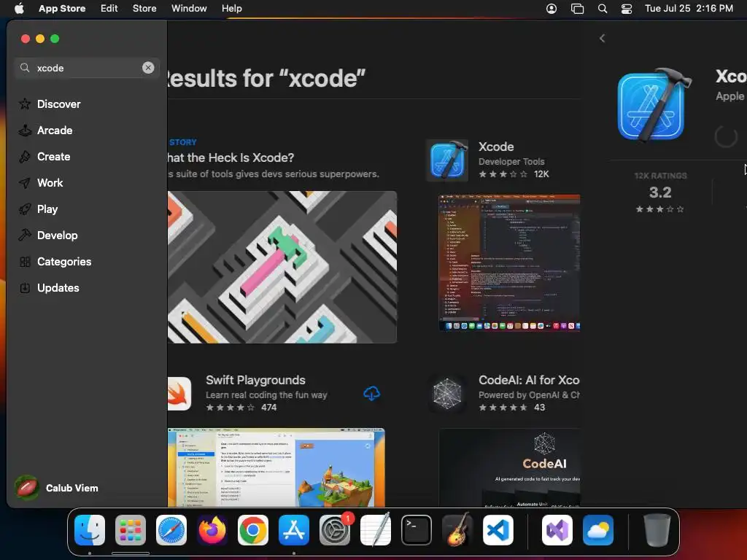Launch Google Chrome from the Dock
The image size is (747, 560).
coord(253,530)
